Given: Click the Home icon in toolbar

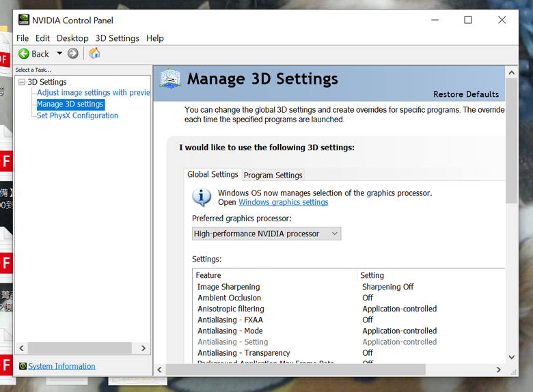Looking at the screenshot, I should tap(94, 53).
